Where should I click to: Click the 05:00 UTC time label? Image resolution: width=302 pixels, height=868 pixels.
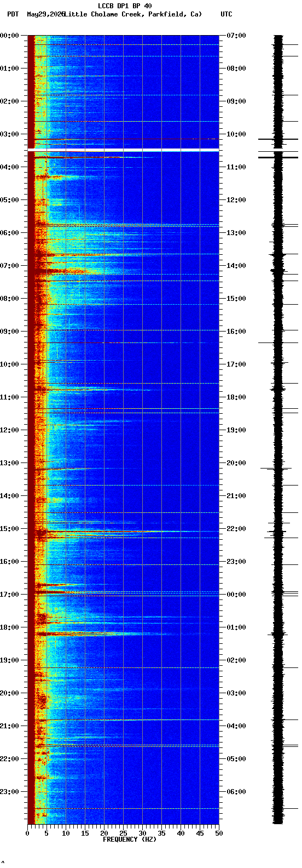[236, 759]
